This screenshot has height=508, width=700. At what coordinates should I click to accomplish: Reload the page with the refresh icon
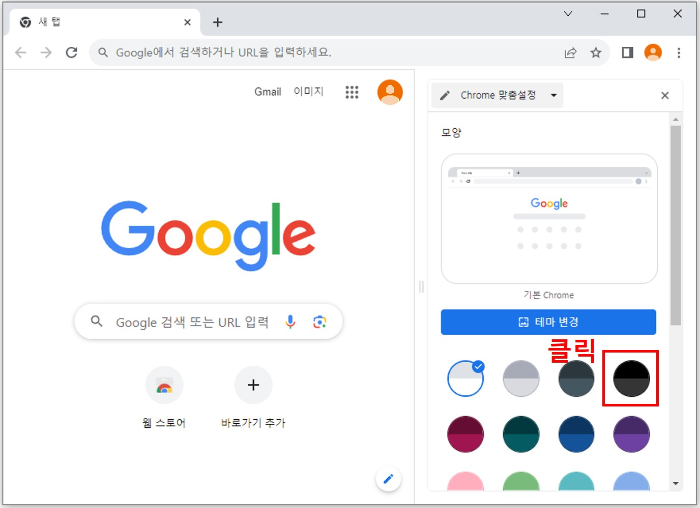pos(71,53)
